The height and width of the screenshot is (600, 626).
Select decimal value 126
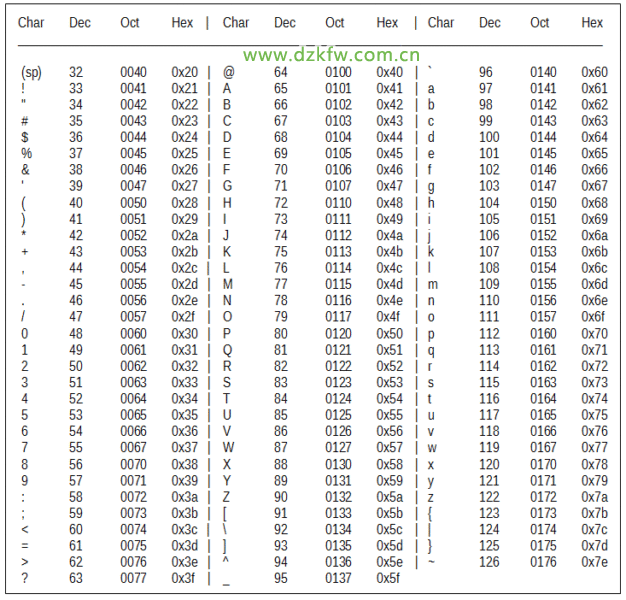[489, 561]
